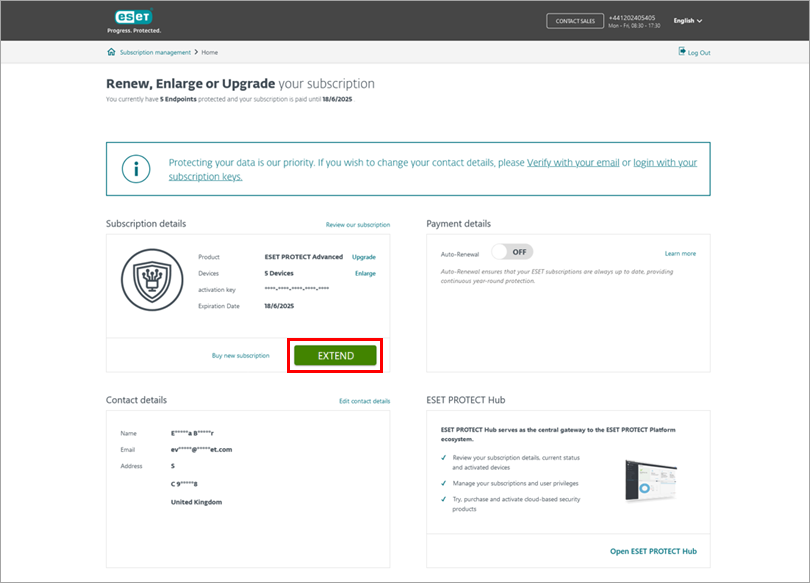Click Review our subscription link

click(357, 225)
